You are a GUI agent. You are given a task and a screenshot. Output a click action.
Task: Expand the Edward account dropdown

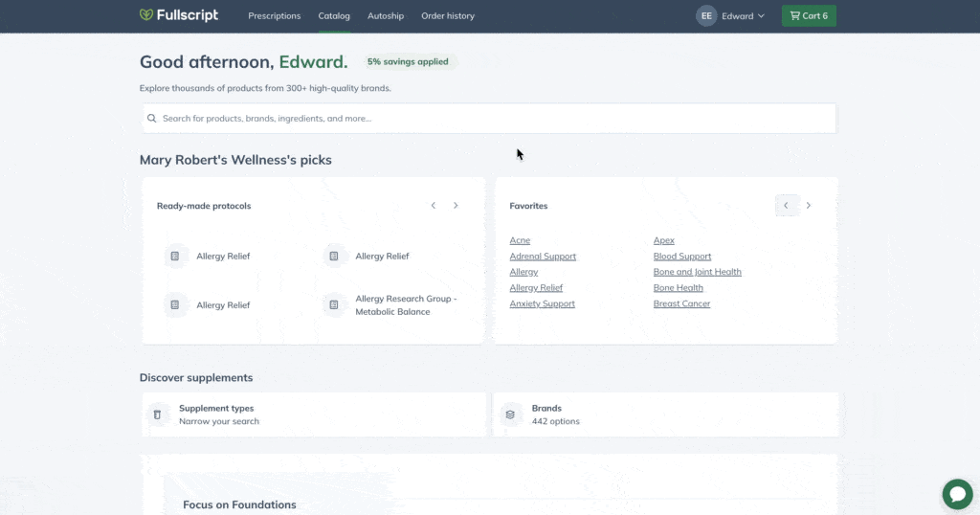743,15
